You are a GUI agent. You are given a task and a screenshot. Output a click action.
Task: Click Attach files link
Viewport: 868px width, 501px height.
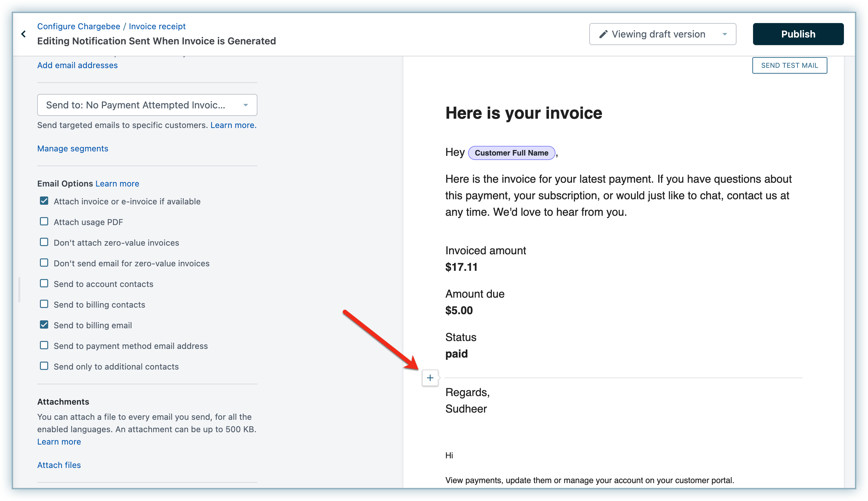pyautogui.click(x=59, y=465)
